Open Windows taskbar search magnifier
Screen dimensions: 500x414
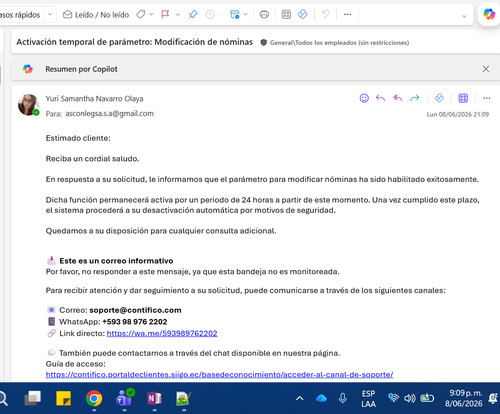click(x=3, y=398)
